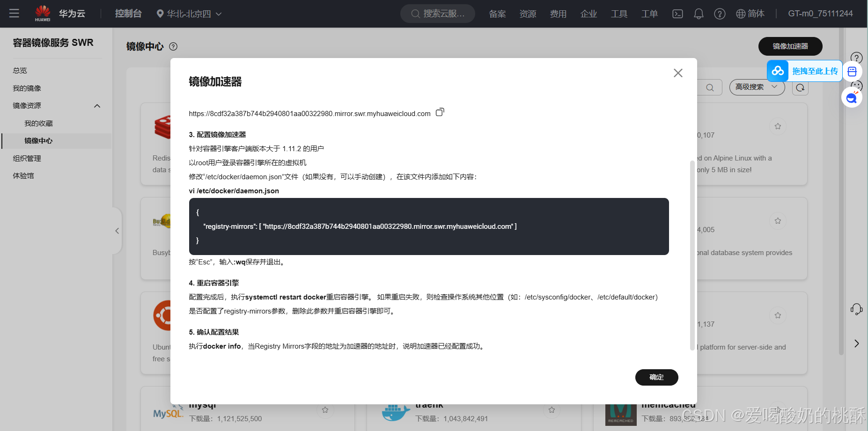Viewport: 868px width, 431px height.
Task: Open the 备案 menu
Action: 497,14
